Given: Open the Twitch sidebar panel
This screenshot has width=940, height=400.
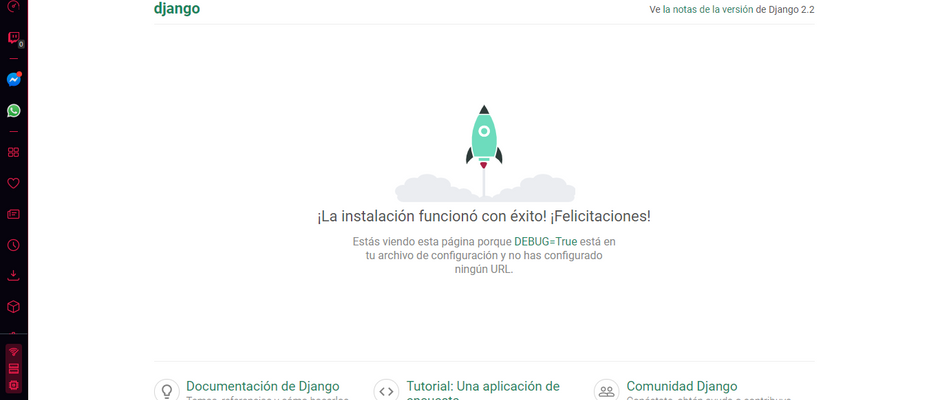Looking at the screenshot, I should point(13,38).
